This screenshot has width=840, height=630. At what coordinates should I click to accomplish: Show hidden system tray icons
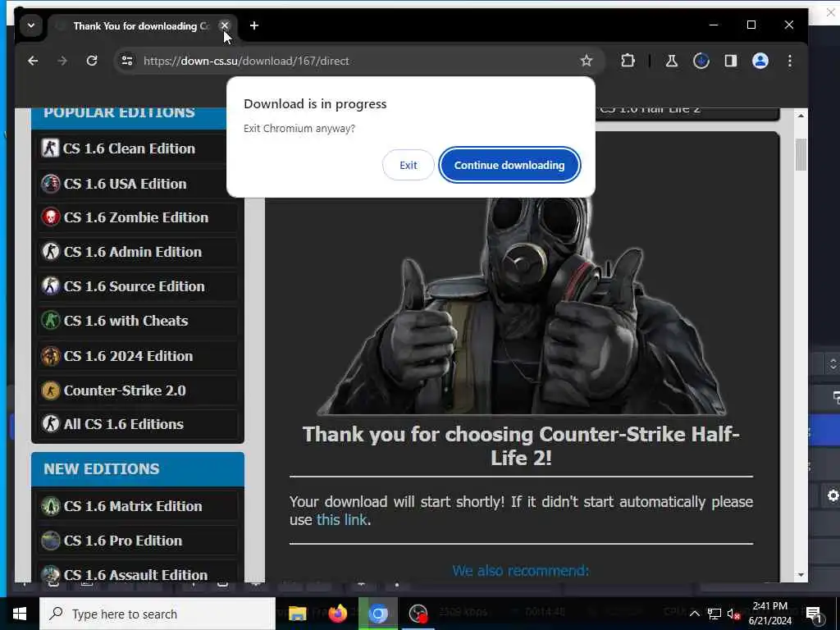(694, 614)
